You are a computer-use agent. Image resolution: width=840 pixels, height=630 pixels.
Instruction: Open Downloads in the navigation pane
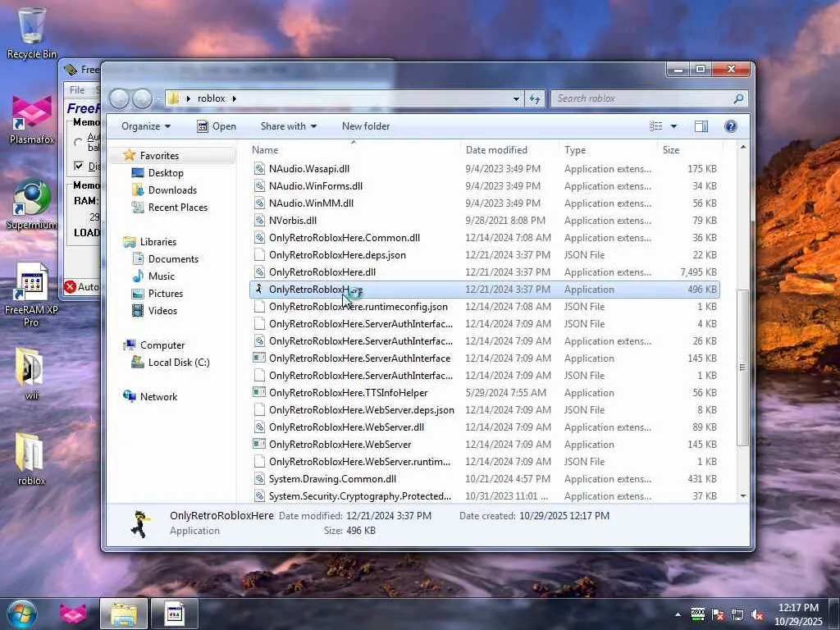172,190
